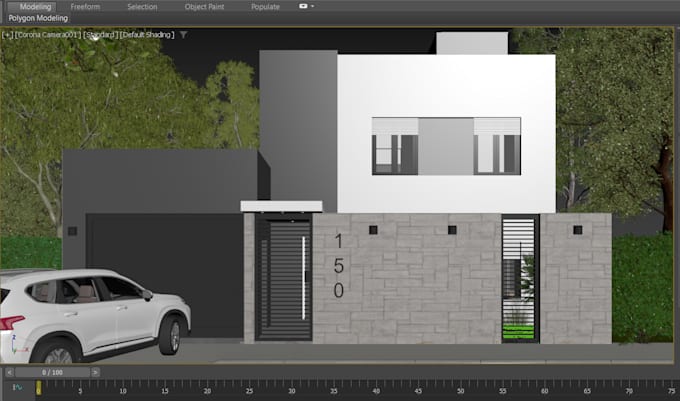
Task: Open the Standard viewport quality menu
Action: point(100,35)
